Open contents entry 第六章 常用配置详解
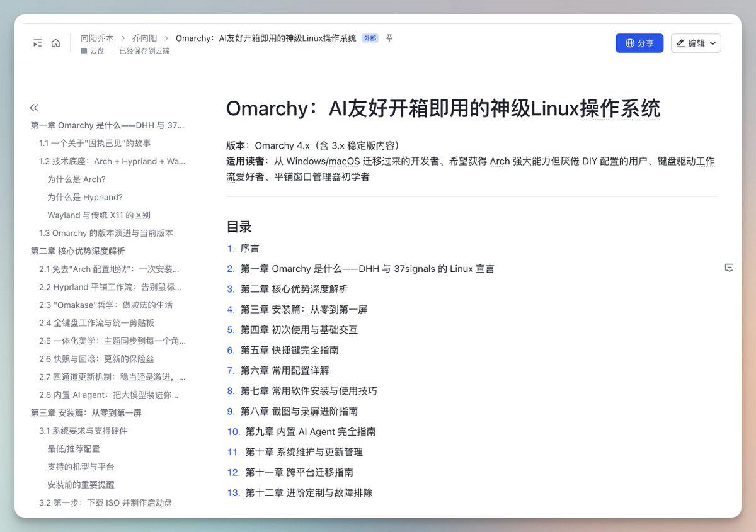This screenshot has height=532, width=756. click(285, 370)
